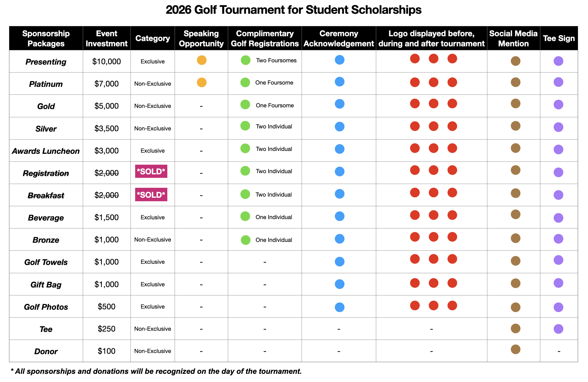Select the $10,000 investment amount
Screen dimensions: 588x382
[x=106, y=61]
